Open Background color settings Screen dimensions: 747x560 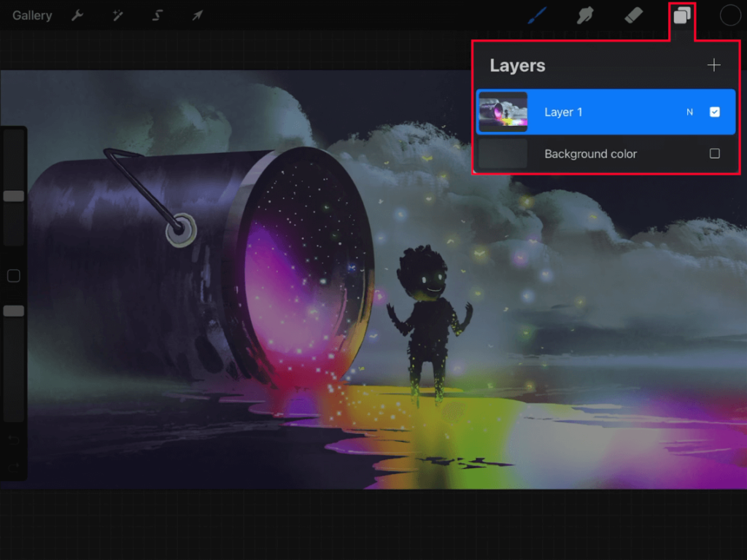pos(590,154)
